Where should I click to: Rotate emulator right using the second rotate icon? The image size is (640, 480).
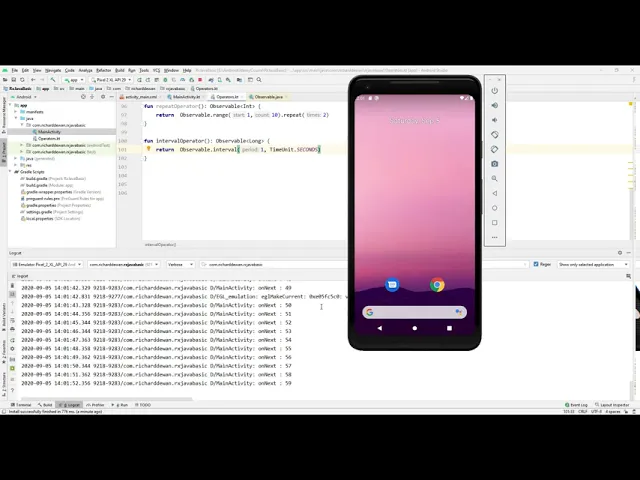coord(495,149)
